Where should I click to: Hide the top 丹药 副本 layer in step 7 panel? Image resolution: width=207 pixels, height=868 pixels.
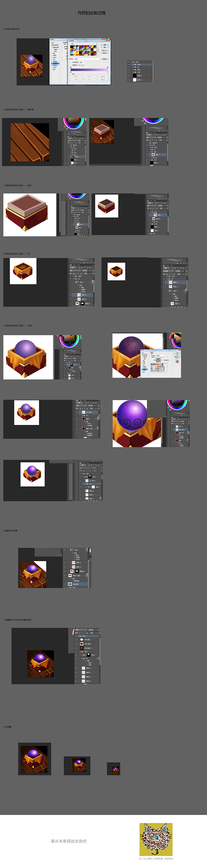click(76, 639)
